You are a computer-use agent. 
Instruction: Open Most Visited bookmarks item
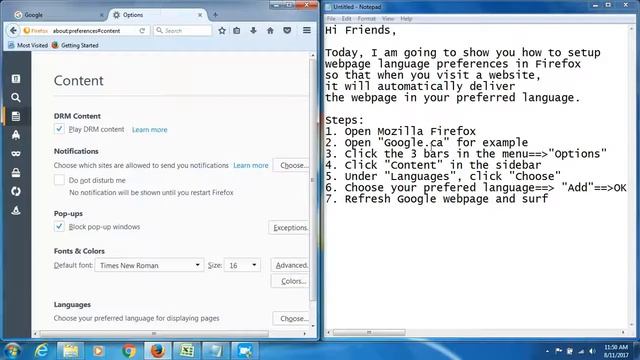click(28, 45)
